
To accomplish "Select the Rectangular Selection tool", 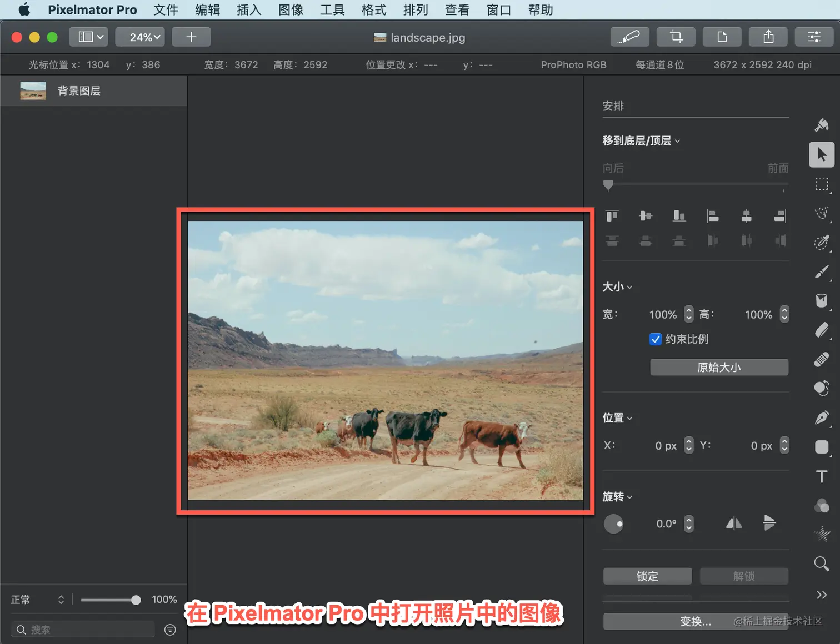I will pos(822,184).
